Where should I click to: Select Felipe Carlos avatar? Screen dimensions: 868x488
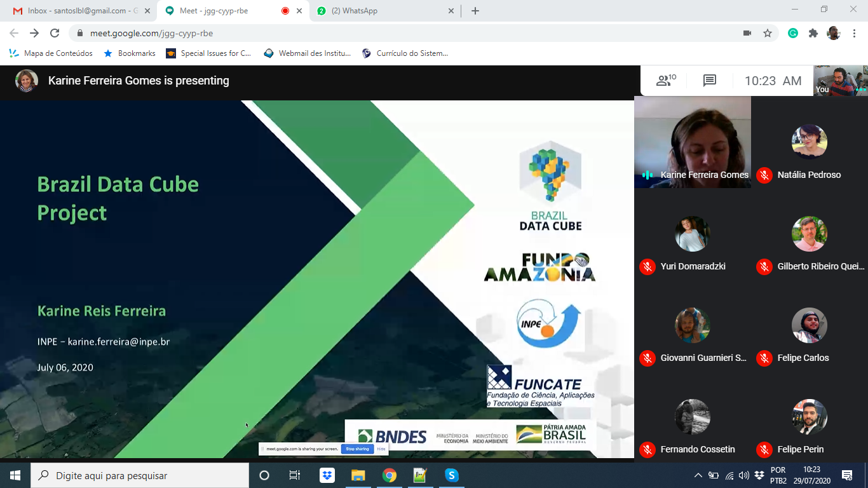(810, 325)
